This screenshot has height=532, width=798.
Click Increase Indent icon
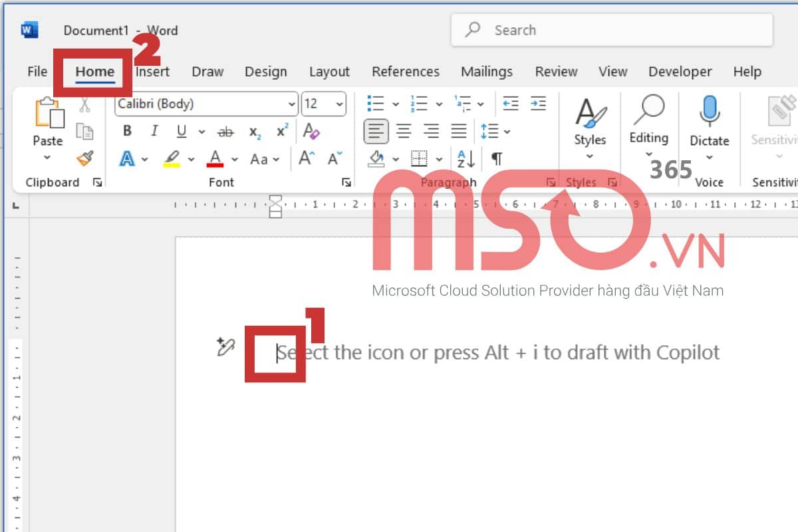[538, 104]
